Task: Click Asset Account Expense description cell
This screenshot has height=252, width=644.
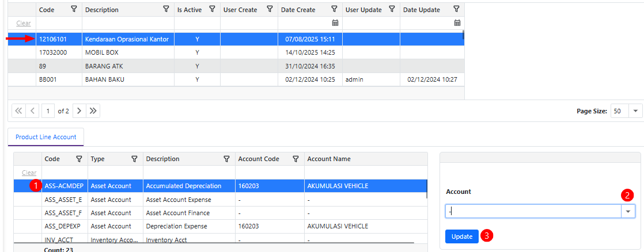Action: point(189,200)
